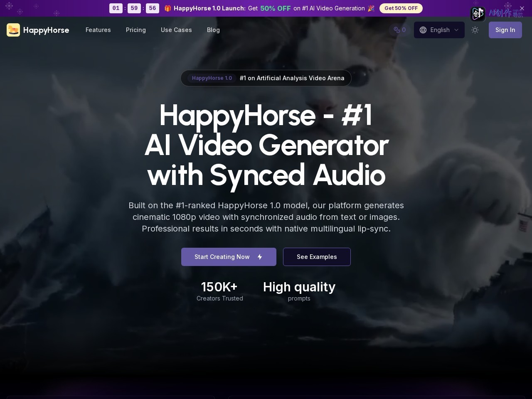Image resolution: width=532 pixels, height=399 pixels.
Task: Close the promo banner with the X
Action: pyautogui.click(x=522, y=8)
